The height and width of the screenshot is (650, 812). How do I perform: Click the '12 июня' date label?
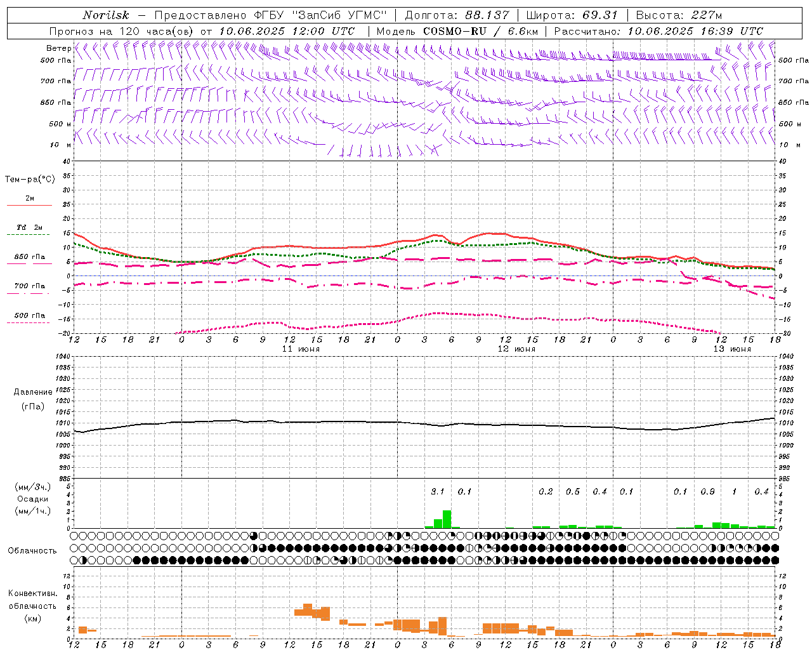point(516,349)
